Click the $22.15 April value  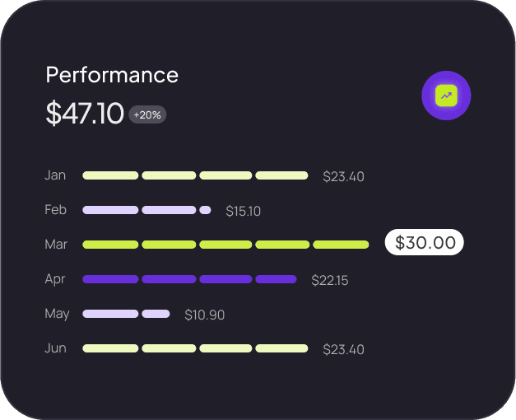pos(329,280)
